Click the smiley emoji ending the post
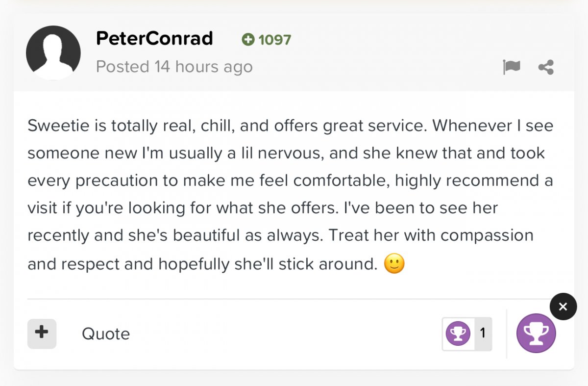588x386 pixels. tap(394, 265)
